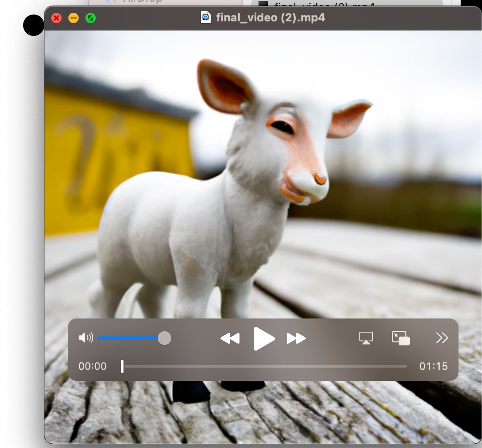This screenshot has width=482, height=448.
Task: Activate picture-in-picture mode
Action: tap(400, 338)
